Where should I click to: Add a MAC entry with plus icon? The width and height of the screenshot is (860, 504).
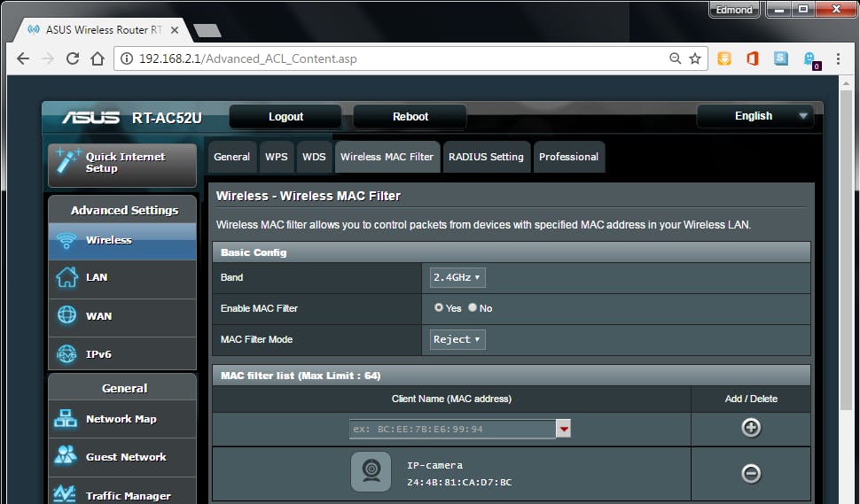pos(751,428)
